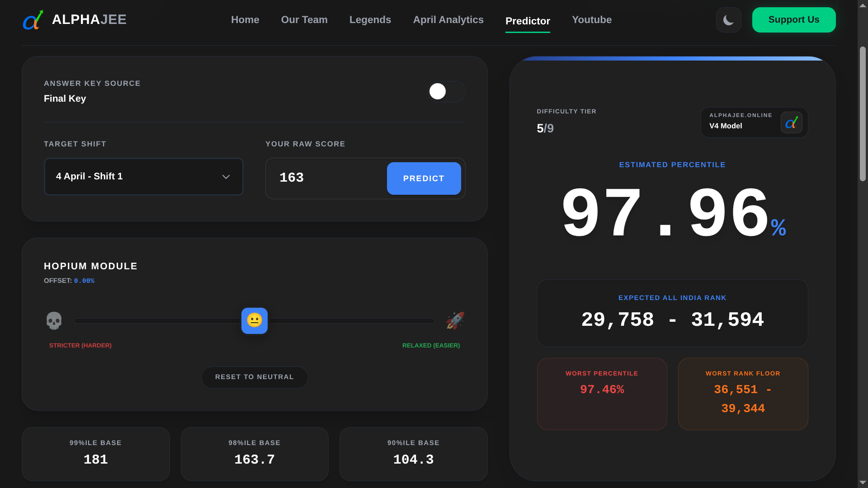Click the neutral face slider thumb
The image size is (868, 488).
255,321
